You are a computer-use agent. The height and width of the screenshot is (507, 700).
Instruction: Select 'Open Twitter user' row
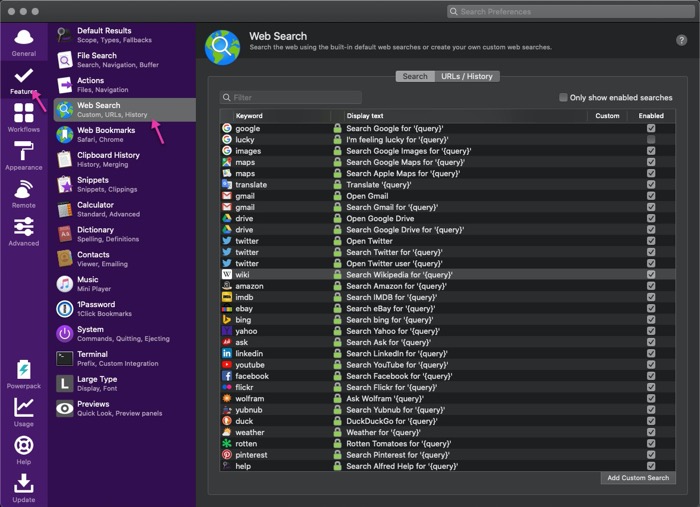point(447,263)
